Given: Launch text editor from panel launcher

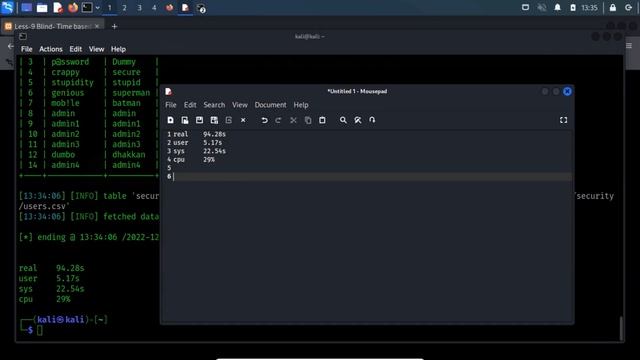Looking at the screenshot, I should click(58, 8).
